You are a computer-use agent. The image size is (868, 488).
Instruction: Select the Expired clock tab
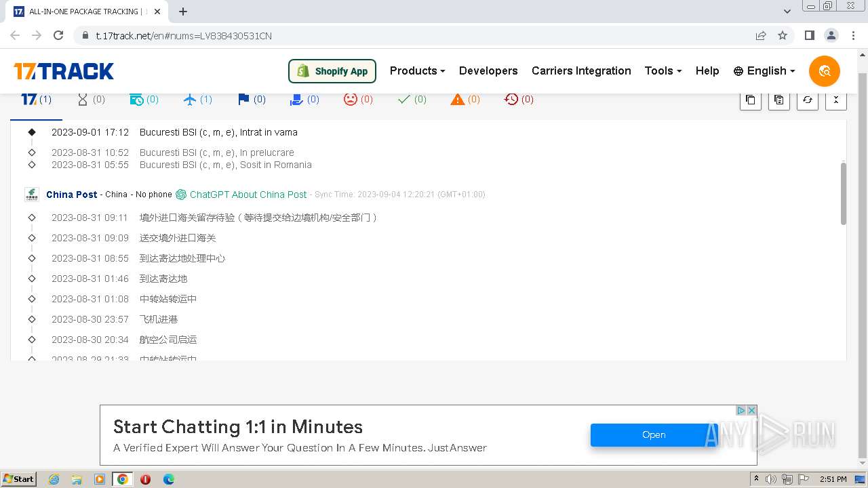click(519, 100)
